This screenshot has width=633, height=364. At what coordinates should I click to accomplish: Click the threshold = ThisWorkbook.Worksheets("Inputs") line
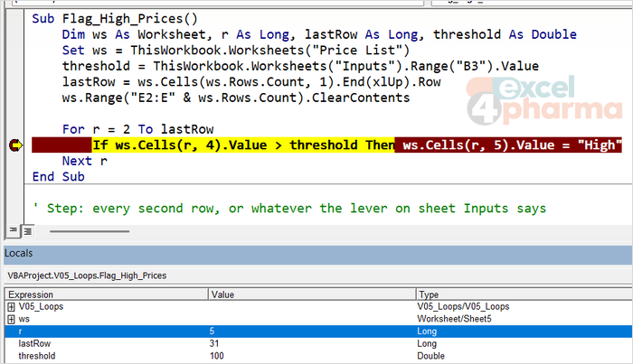(x=300, y=66)
